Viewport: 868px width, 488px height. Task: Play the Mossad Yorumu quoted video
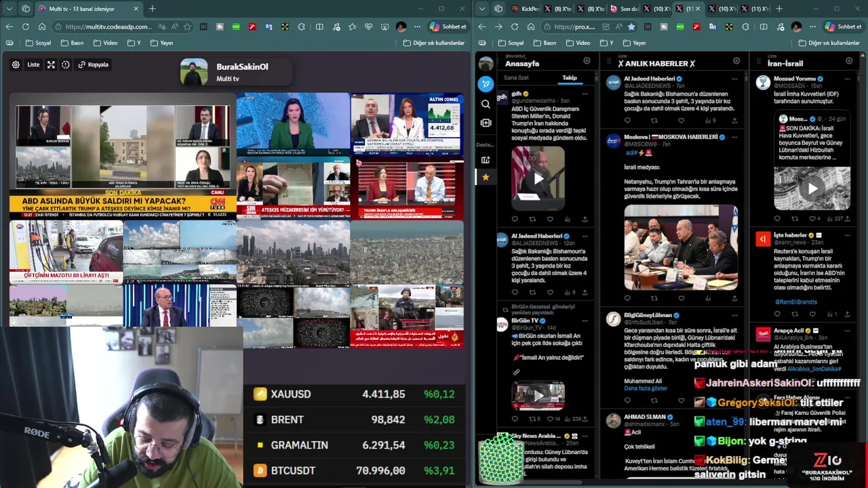point(812,188)
